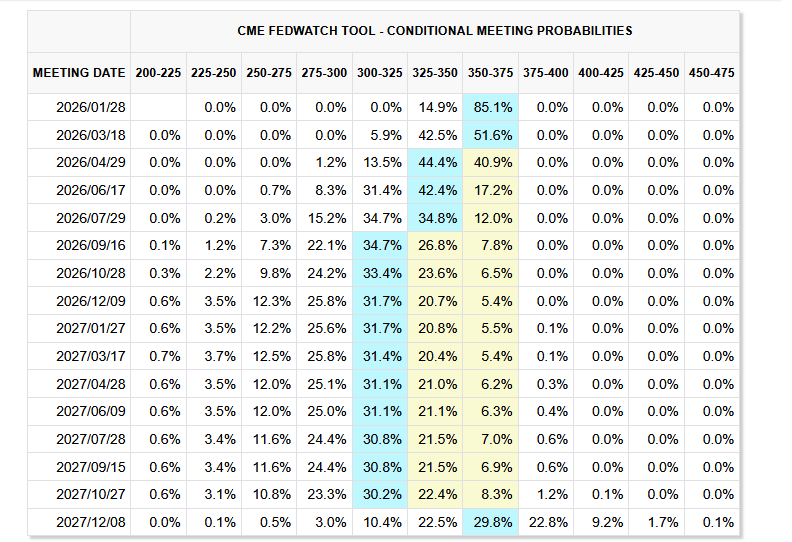Select the 2026/09/16 meeting date row label
The width and height of the screenshot is (792, 542).
tap(92, 245)
